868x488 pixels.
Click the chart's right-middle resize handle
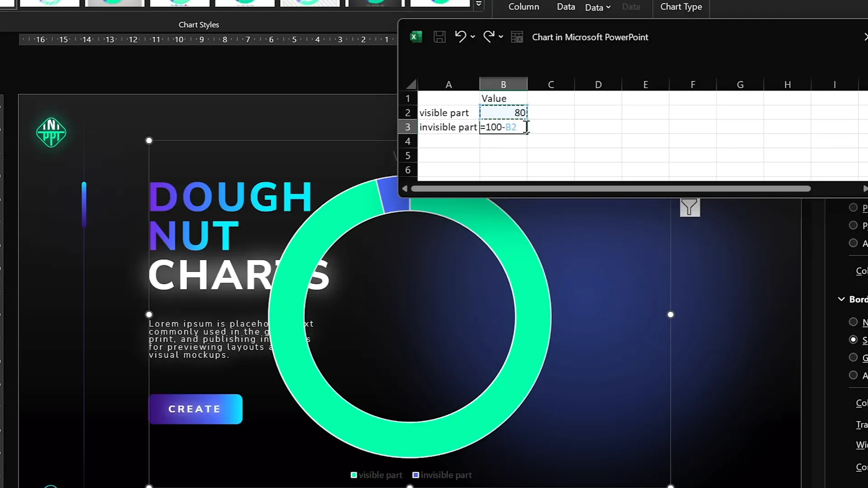670,314
